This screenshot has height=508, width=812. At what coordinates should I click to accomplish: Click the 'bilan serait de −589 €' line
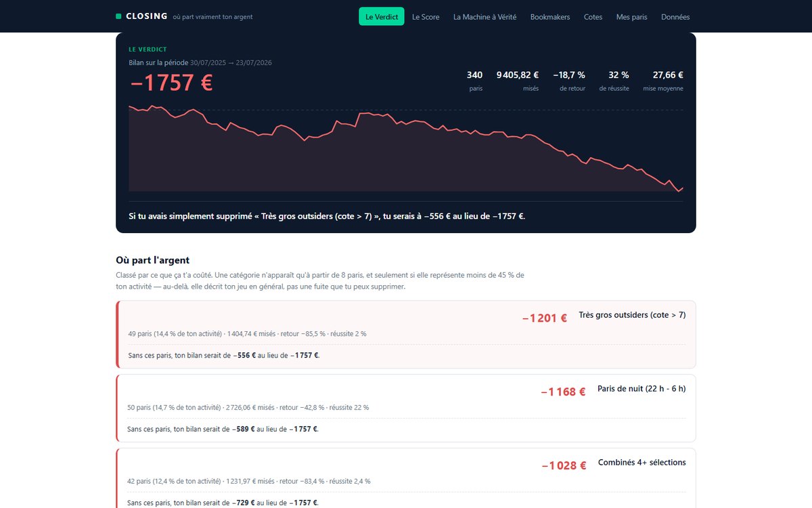(223, 429)
